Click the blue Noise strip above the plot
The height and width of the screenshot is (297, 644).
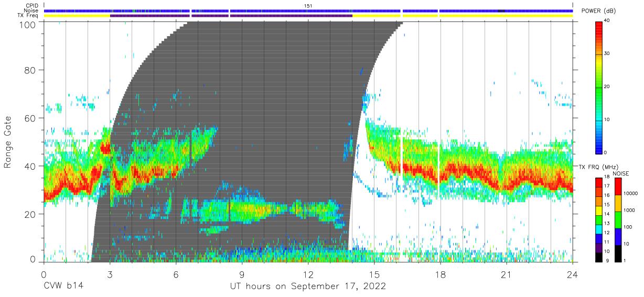coord(308,10)
